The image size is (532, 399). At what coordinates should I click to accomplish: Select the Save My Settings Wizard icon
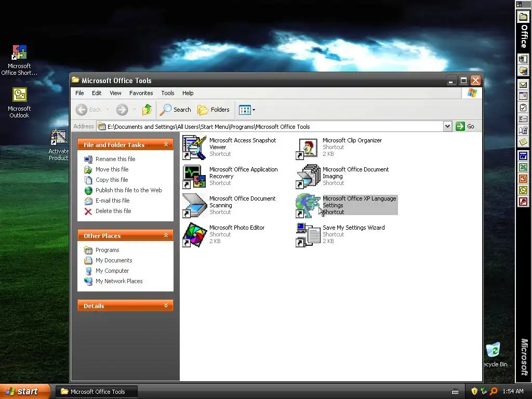[x=308, y=235]
